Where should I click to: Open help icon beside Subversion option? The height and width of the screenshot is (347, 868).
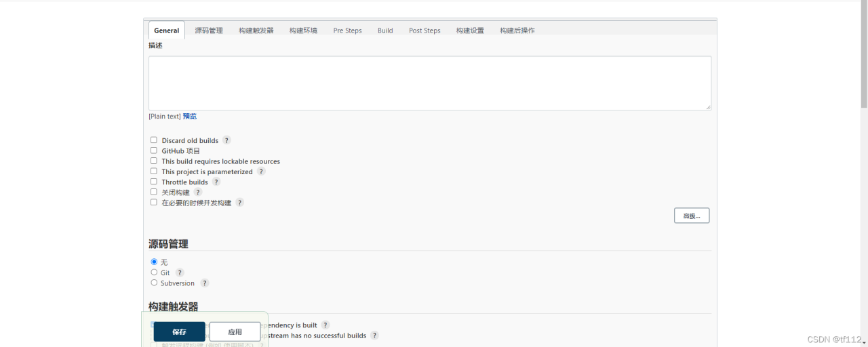coord(205,283)
